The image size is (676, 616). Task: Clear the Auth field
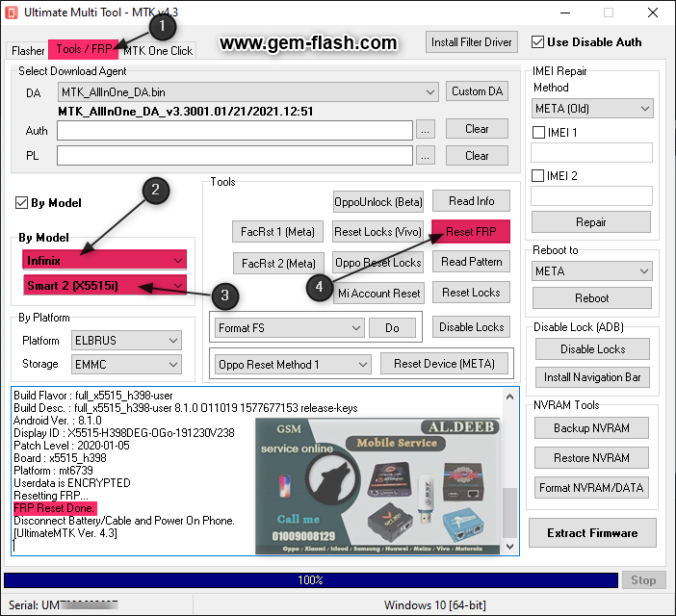(477, 129)
